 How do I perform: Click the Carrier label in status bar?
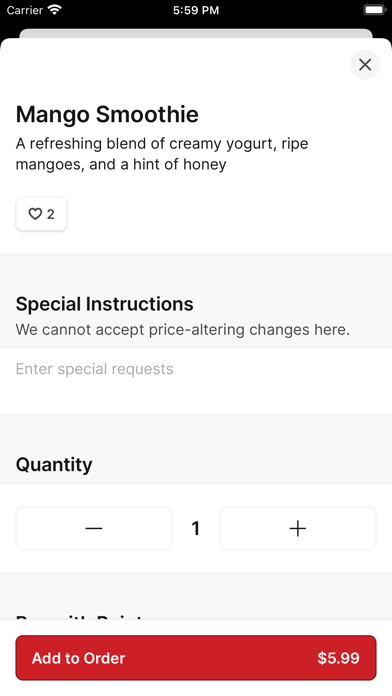(24, 10)
